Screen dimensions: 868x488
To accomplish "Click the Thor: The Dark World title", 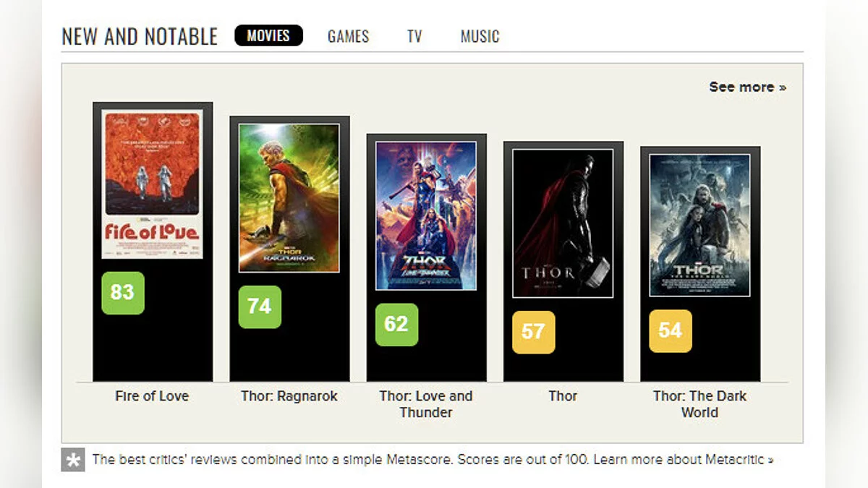I will pyautogui.click(x=699, y=404).
